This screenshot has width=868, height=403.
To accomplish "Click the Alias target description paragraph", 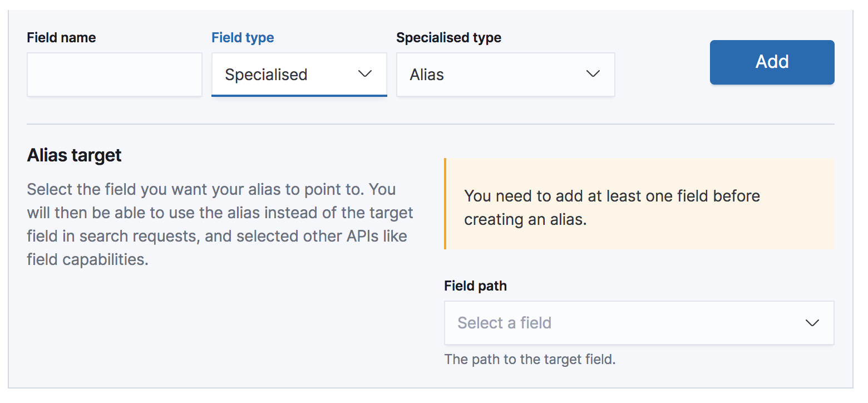I will pyautogui.click(x=220, y=224).
